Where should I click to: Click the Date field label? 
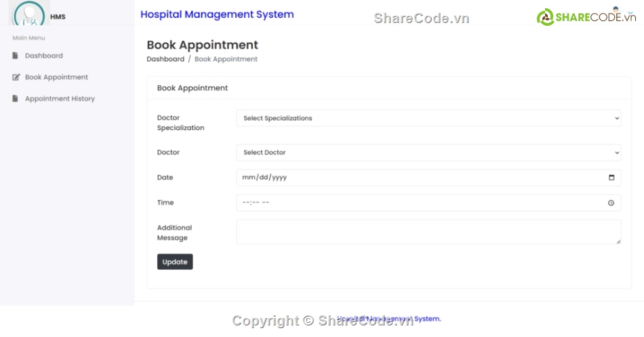tap(165, 178)
